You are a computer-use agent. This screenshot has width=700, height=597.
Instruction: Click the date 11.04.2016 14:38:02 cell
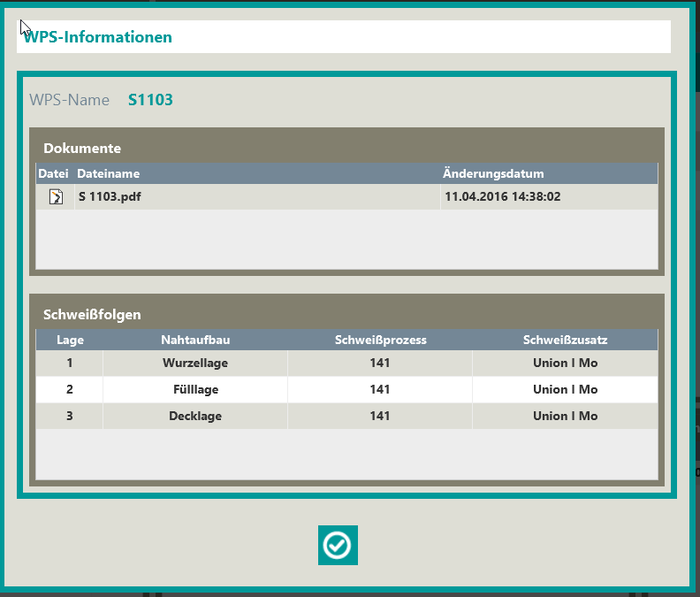point(503,197)
